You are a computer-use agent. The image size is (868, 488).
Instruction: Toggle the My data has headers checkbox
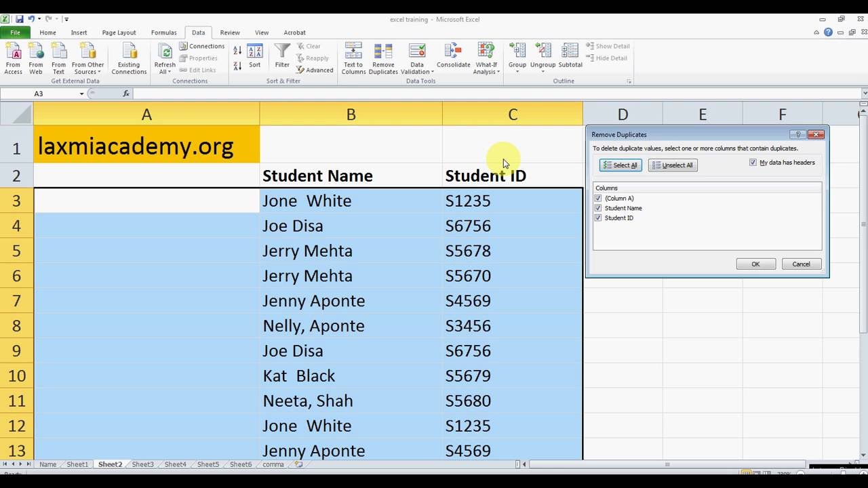(753, 163)
